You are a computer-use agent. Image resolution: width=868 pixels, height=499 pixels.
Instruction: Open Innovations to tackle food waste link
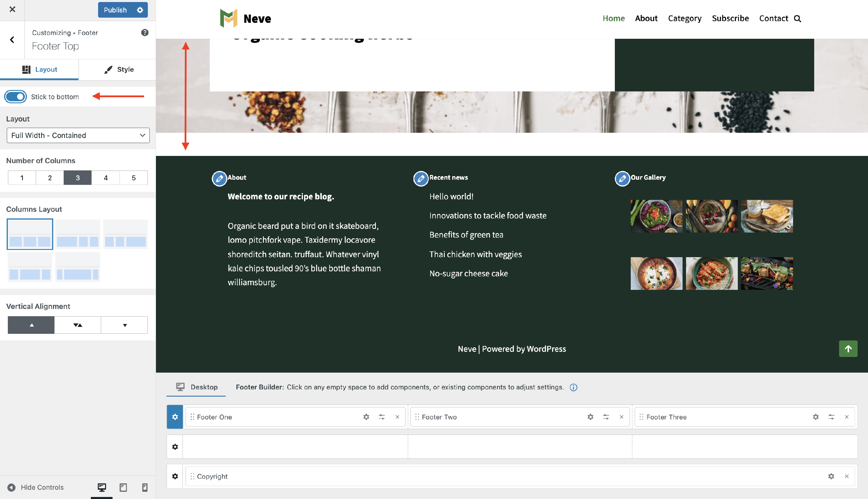[488, 216]
